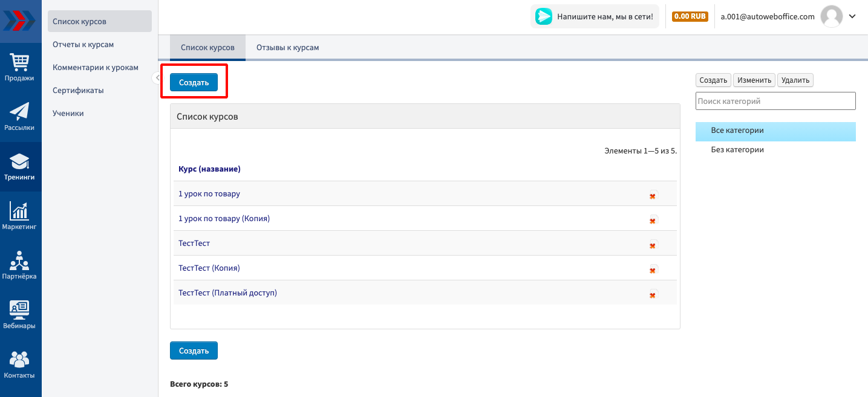
Task: Select the Без категории category
Action: [x=737, y=150]
